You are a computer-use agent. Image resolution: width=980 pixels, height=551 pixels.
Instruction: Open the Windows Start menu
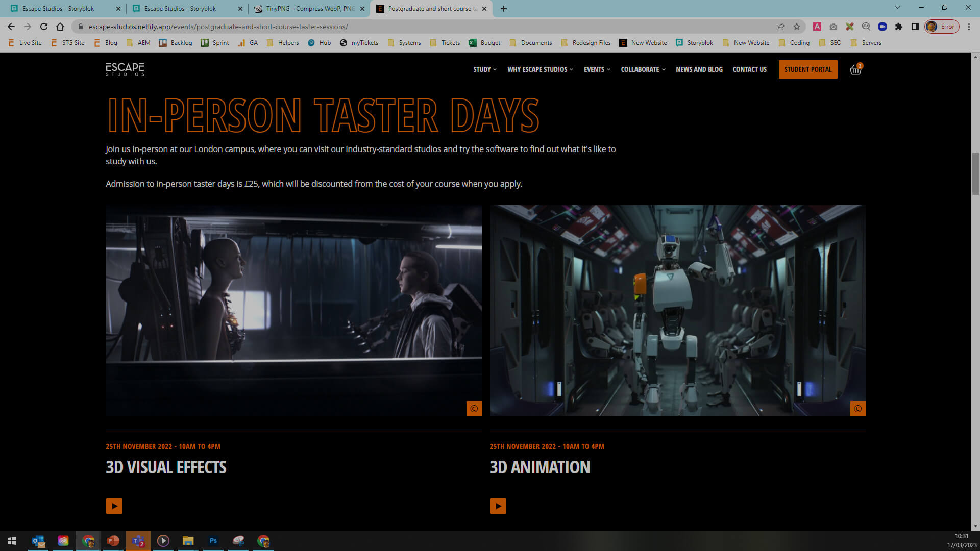click(12, 541)
